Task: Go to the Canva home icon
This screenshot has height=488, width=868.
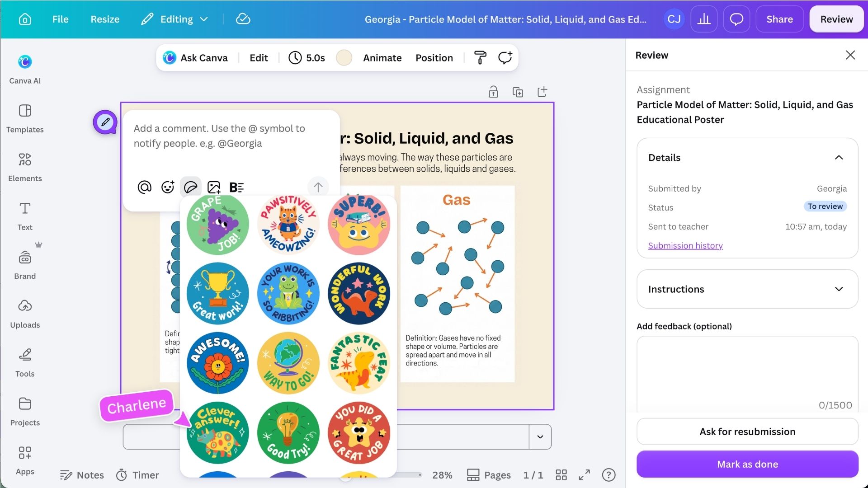Action: (25, 19)
